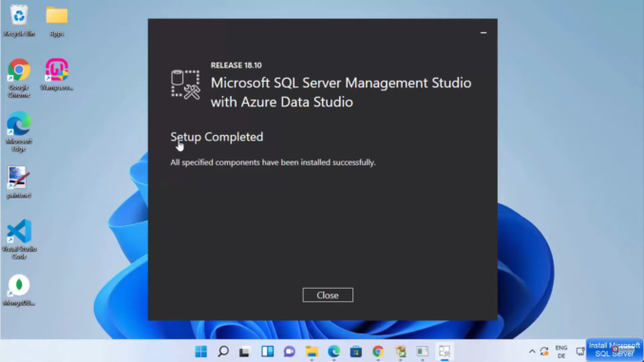
Task: Open Visual Studio Code desktop shortcut
Action: [19, 239]
